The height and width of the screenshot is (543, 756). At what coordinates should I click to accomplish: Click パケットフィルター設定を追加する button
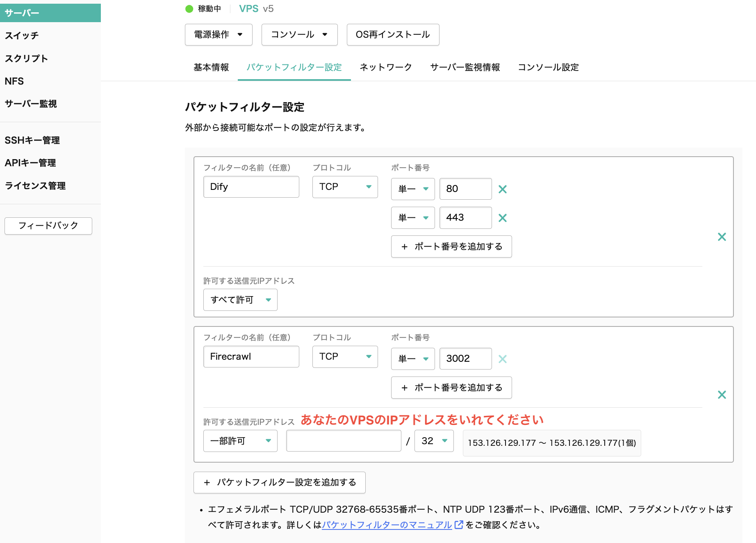[279, 482]
